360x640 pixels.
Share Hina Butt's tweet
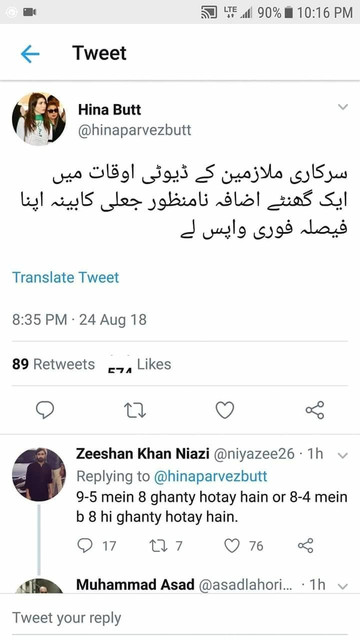tap(315, 410)
